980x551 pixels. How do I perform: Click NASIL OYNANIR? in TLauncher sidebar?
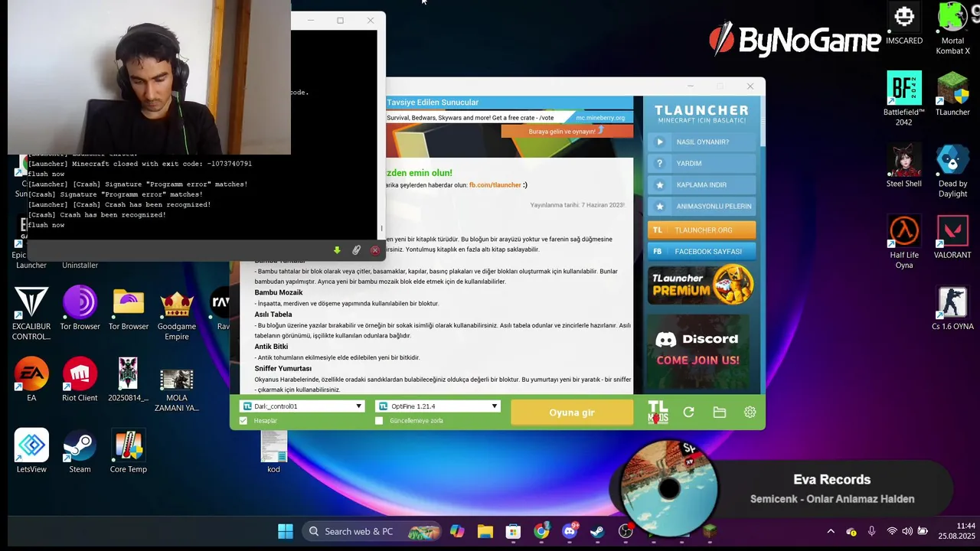pyautogui.click(x=701, y=142)
